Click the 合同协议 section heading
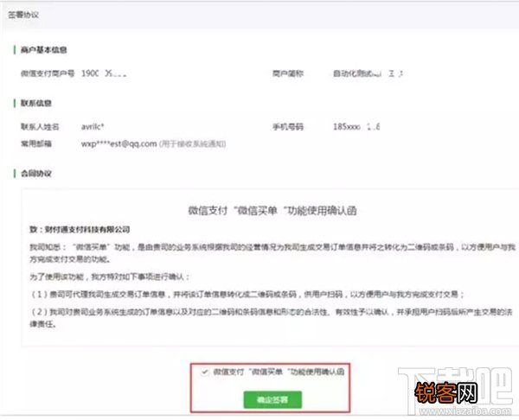 36,174
